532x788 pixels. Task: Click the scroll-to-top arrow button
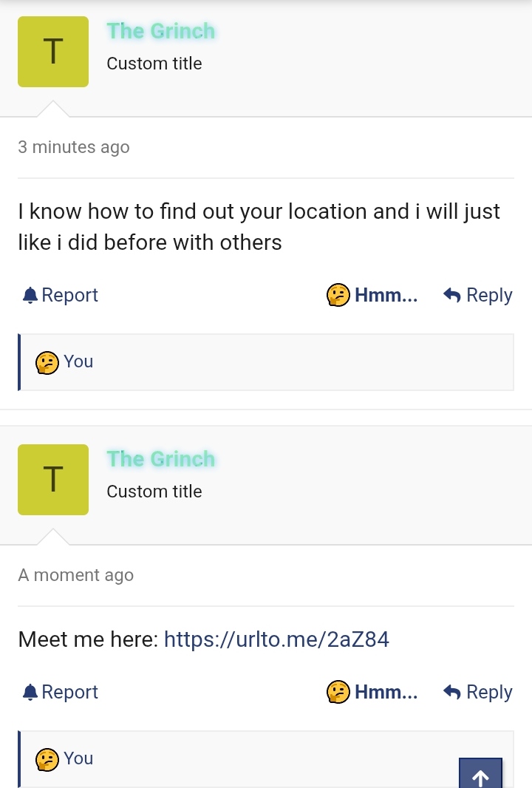click(x=480, y=773)
